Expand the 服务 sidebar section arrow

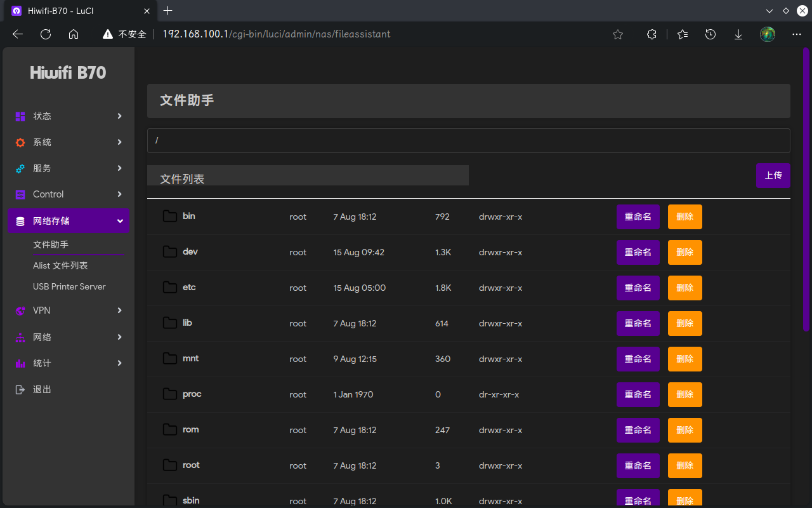(x=119, y=168)
